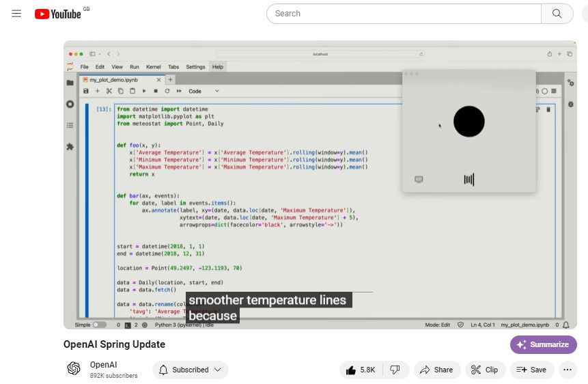Click the Ln 4, Col 1 status entry

pyautogui.click(x=483, y=325)
